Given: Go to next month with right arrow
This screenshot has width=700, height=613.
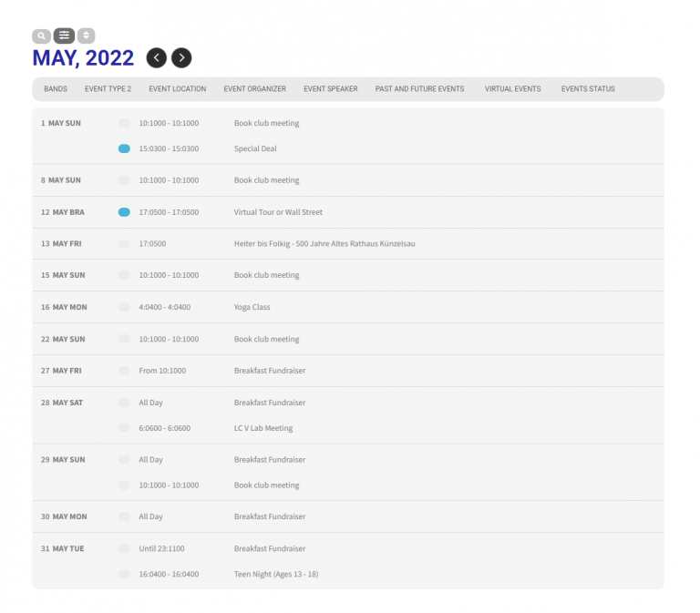Looking at the screenshot, I should coord(181,58).
